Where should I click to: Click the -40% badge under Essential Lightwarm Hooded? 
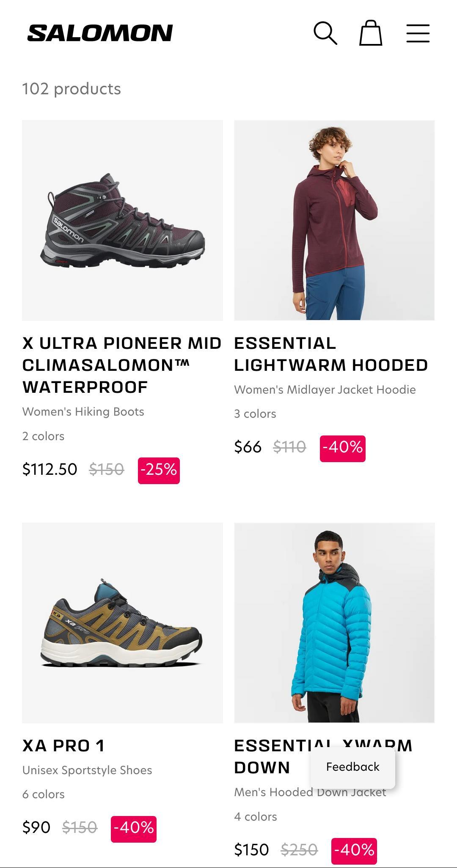pos(342,448)
